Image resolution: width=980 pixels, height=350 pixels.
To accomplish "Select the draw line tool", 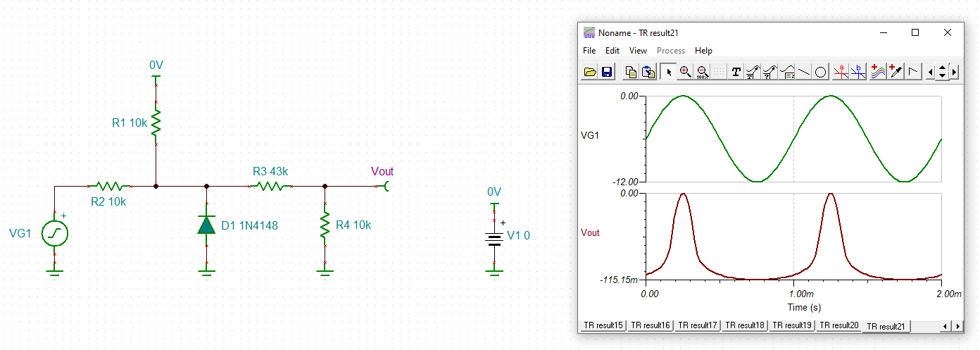I will pyautogui.click(x=804, y=72).
